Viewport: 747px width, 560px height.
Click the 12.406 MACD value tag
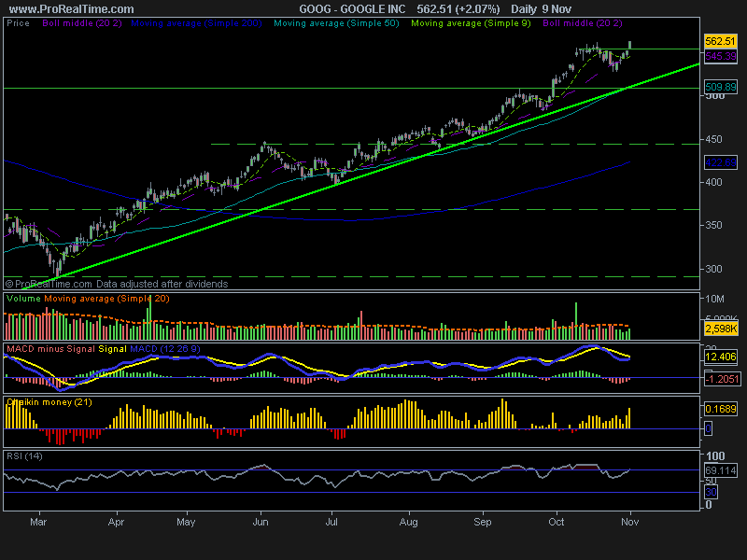click(x=721, y=357)
